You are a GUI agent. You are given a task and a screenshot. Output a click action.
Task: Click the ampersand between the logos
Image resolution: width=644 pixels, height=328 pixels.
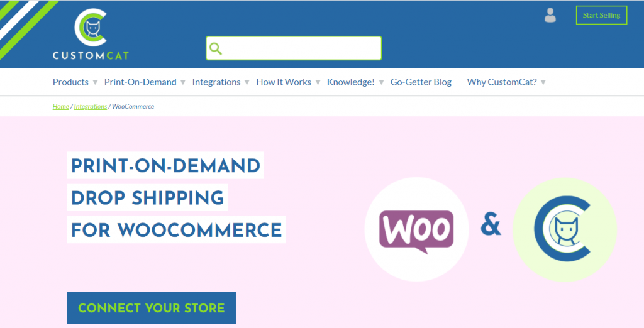491,226
